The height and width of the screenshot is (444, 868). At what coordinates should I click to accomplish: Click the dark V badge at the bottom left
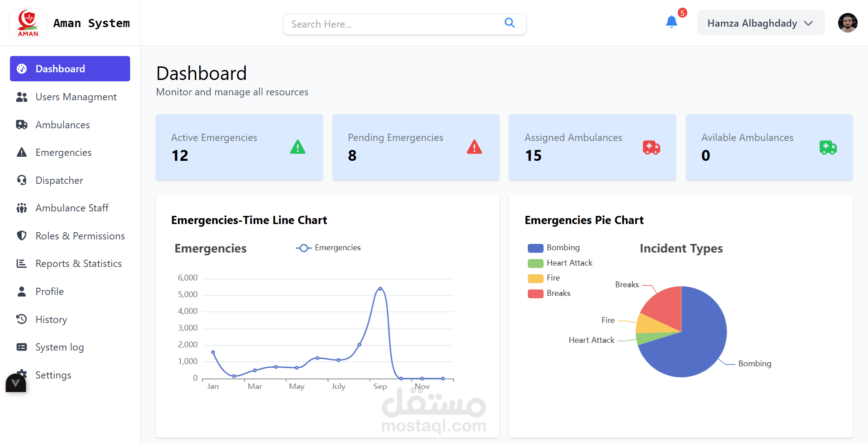coord(16,383)
